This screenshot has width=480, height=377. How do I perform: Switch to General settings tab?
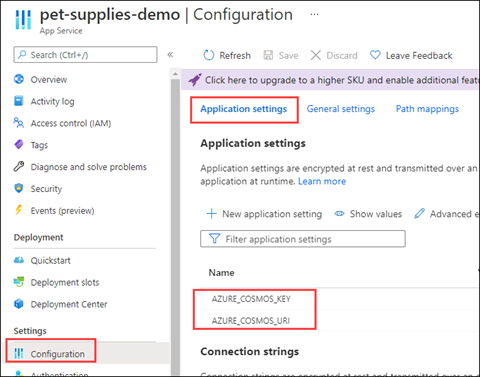tap(341, 109)
